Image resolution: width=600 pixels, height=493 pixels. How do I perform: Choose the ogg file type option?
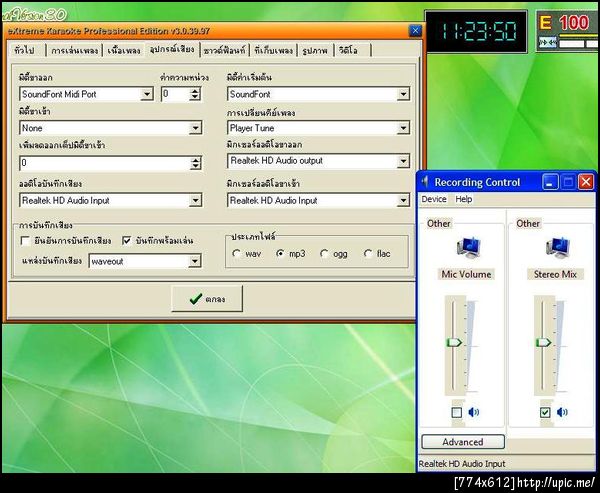coord(324,253)
